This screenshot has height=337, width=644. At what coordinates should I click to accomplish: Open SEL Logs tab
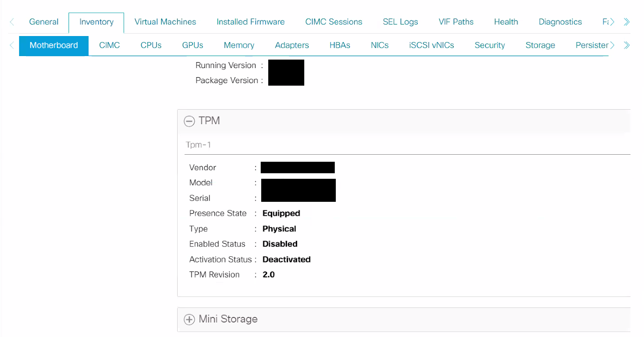(400, 22)
